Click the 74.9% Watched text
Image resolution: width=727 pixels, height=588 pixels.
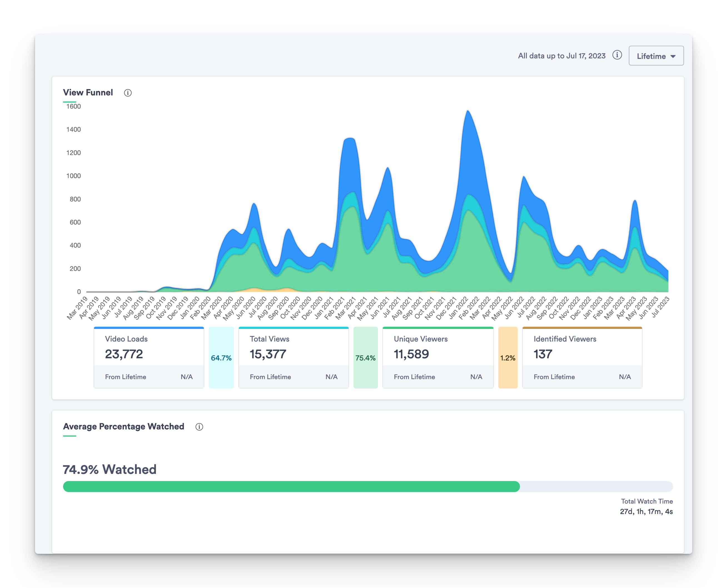[109, 469]
